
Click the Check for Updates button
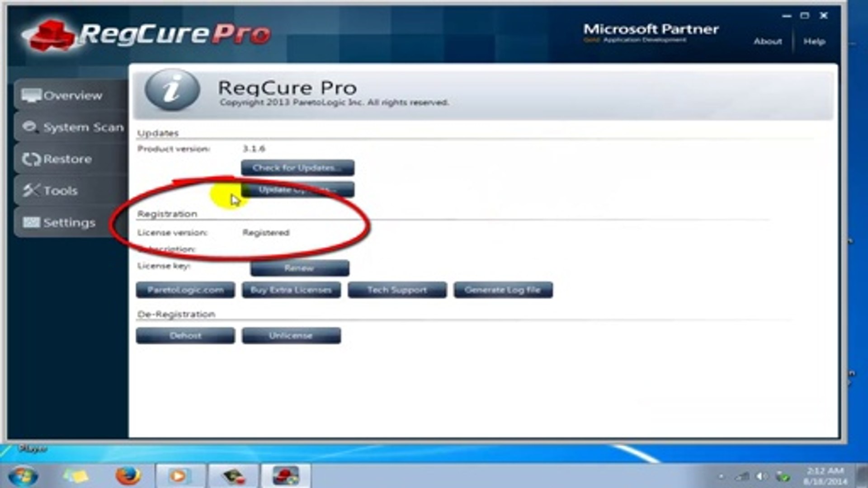click(x=297, y=167)
